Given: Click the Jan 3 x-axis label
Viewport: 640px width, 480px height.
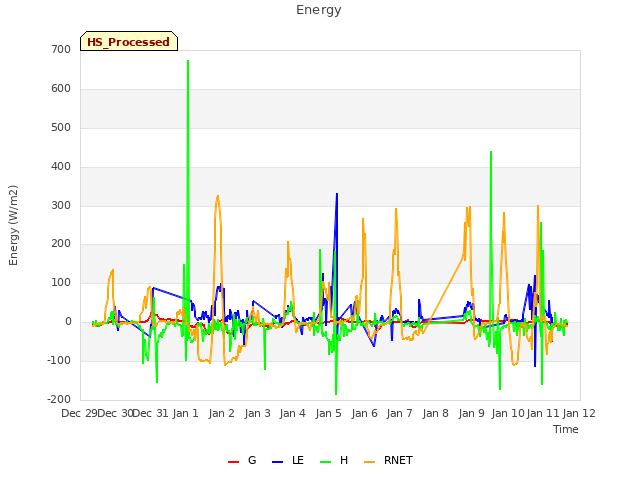Looking at the screenshot, I should (x=258, y=413).
